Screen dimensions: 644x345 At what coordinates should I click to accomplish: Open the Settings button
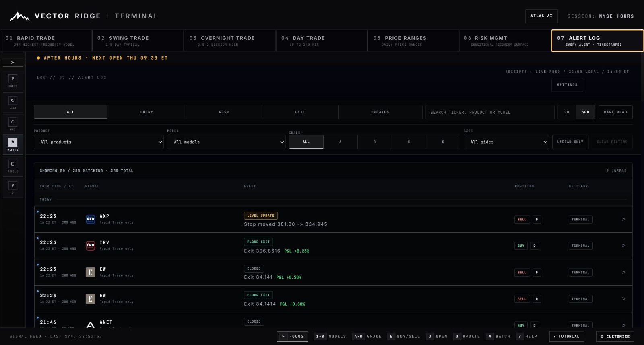567,85
